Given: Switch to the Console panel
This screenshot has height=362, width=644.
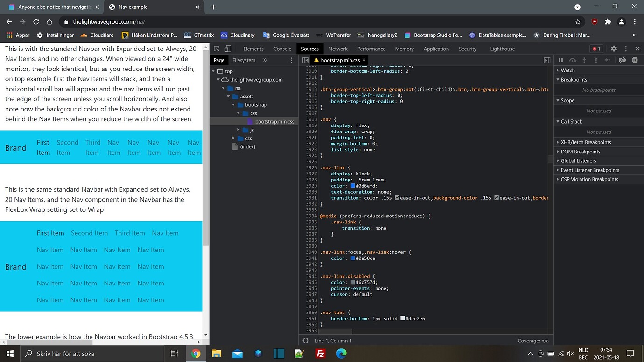Looking at the screenshot, I should tap(282, 49).
